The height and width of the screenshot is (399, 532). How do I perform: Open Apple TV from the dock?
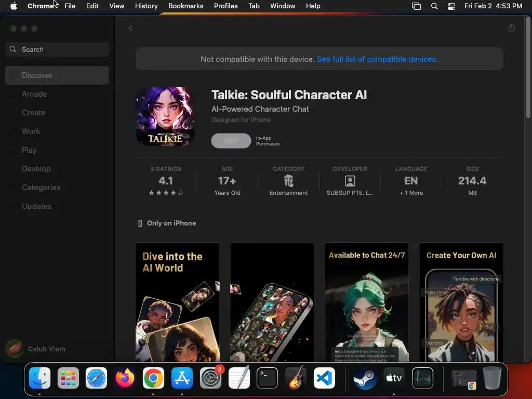[394, 378]
